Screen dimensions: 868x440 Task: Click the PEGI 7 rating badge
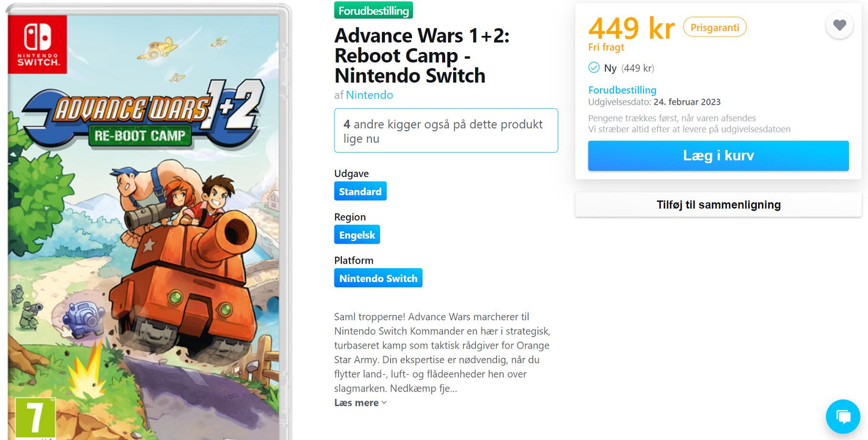[x=35, y=416]
